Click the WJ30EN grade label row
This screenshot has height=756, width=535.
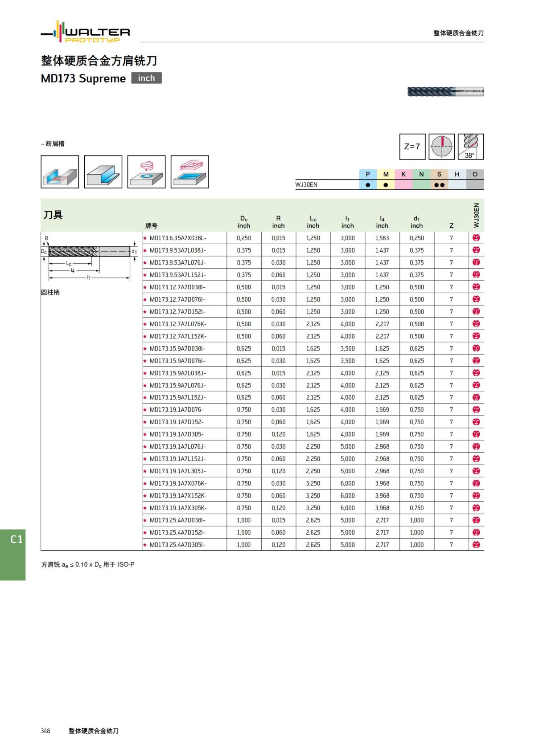click(x=307, y=185)
